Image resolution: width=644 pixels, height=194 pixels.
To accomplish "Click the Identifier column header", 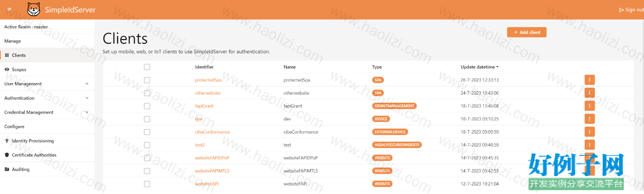I will point(204,67).
